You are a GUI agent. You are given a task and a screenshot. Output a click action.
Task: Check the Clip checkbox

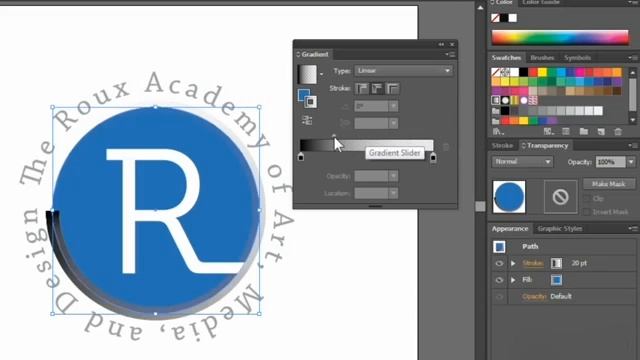(x=587, y=199)
